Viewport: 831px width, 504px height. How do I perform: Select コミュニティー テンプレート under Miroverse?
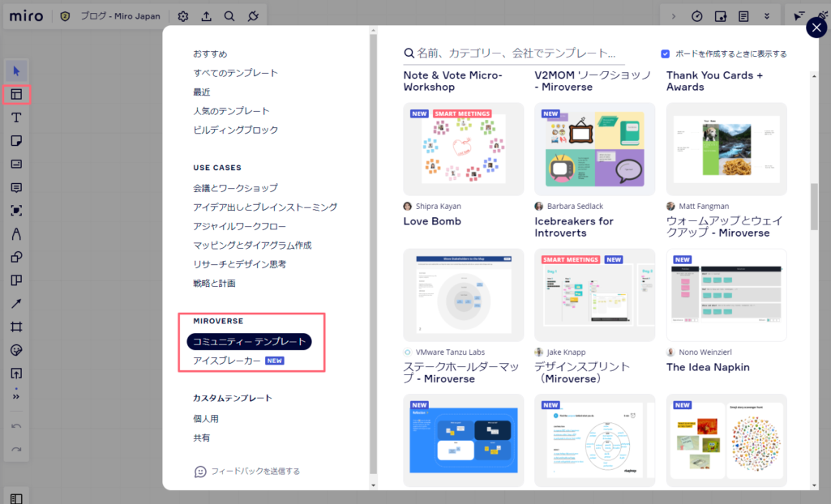[249, 341]
